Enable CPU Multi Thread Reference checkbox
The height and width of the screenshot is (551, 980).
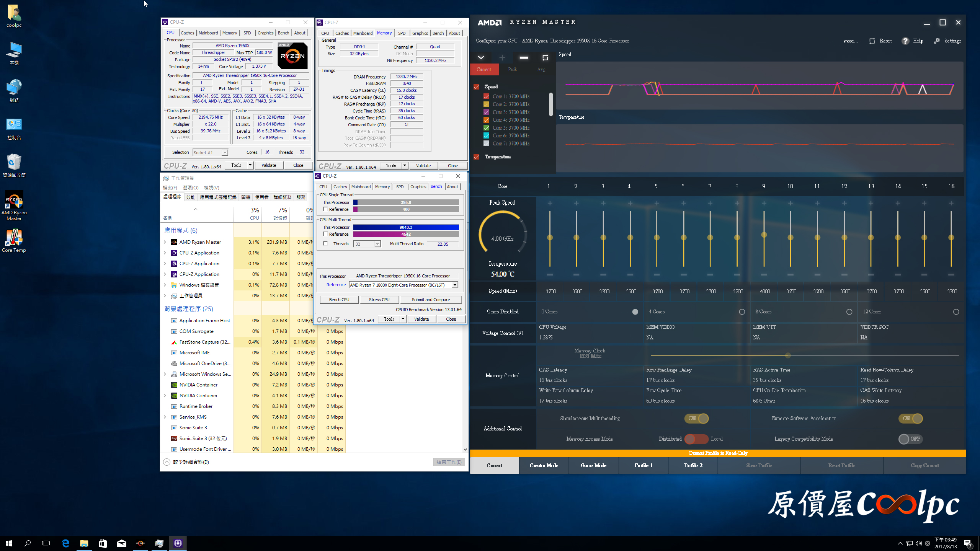tap(325, 234)
